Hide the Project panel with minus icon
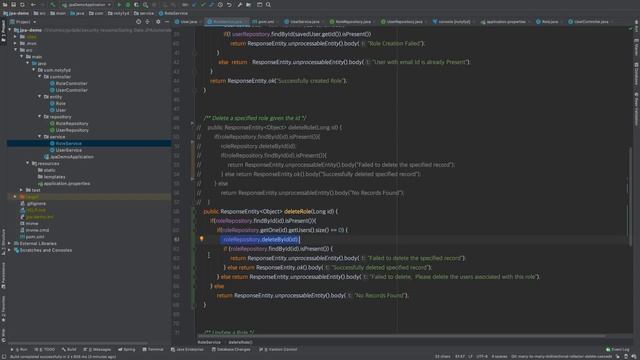Image resolution: width=640 pixels, height=360 pixels. pos(167,22)
